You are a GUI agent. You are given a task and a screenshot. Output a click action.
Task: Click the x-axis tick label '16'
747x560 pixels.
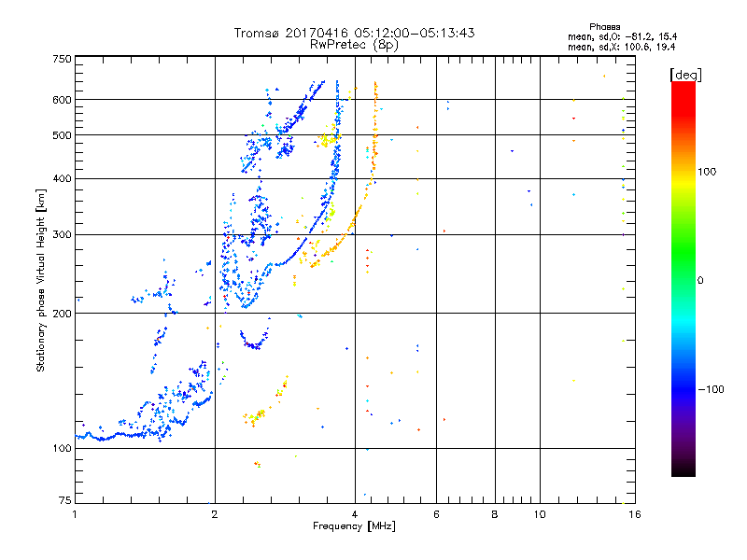click(635, 514)
